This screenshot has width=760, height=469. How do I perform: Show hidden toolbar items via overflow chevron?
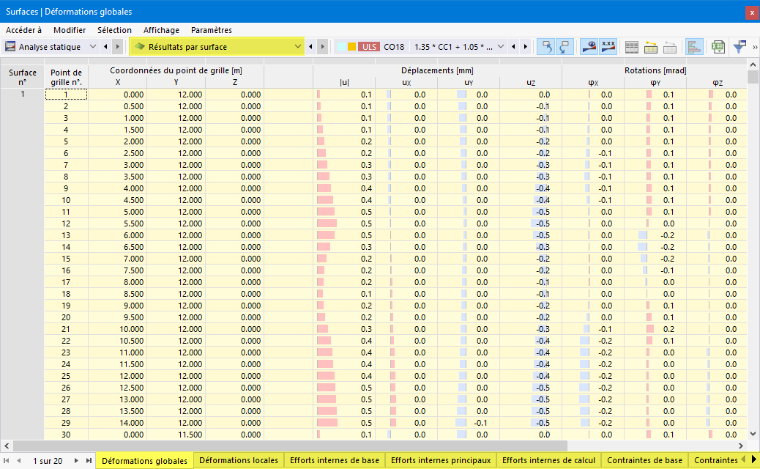[x=755, y=47]
